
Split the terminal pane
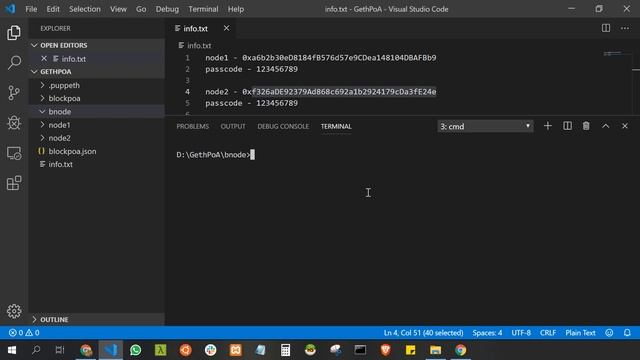(x=567, y=126)
